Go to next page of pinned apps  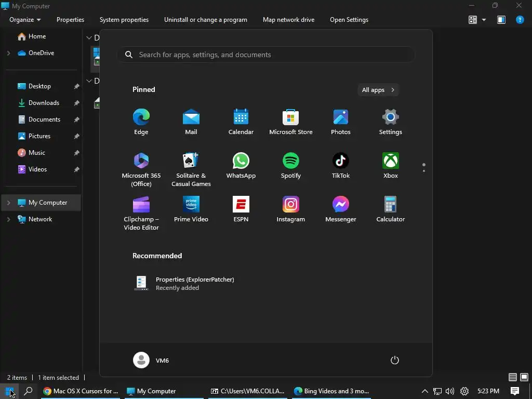click(424, 170)
